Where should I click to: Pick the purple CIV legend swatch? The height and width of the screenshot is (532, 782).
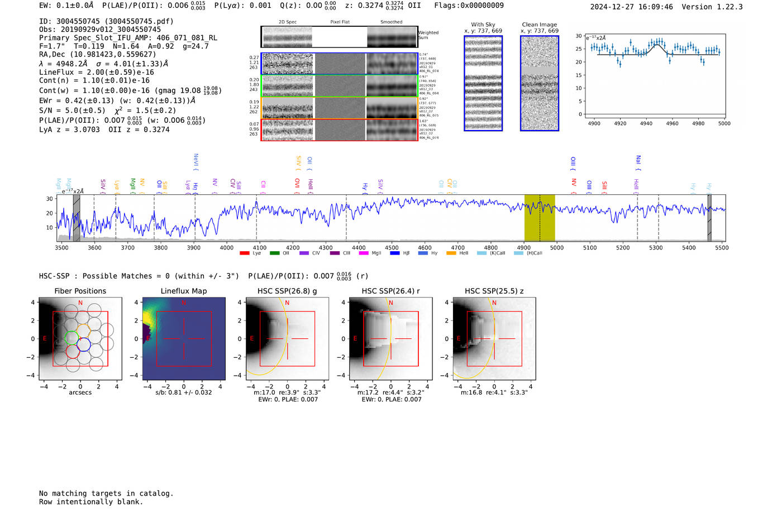[304, 253]
